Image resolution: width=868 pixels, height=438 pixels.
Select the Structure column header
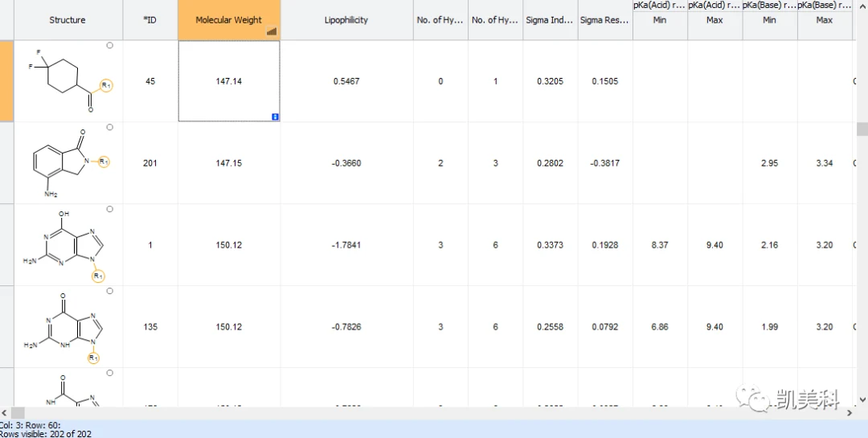(x=68, y=20)
